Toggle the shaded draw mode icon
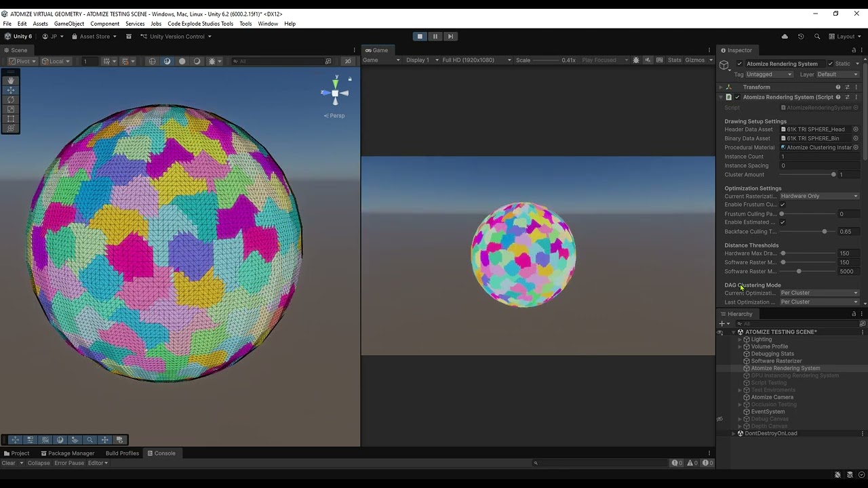Viewport: 868px width, 488px height. pyautogui.click(x=167, y=61)
